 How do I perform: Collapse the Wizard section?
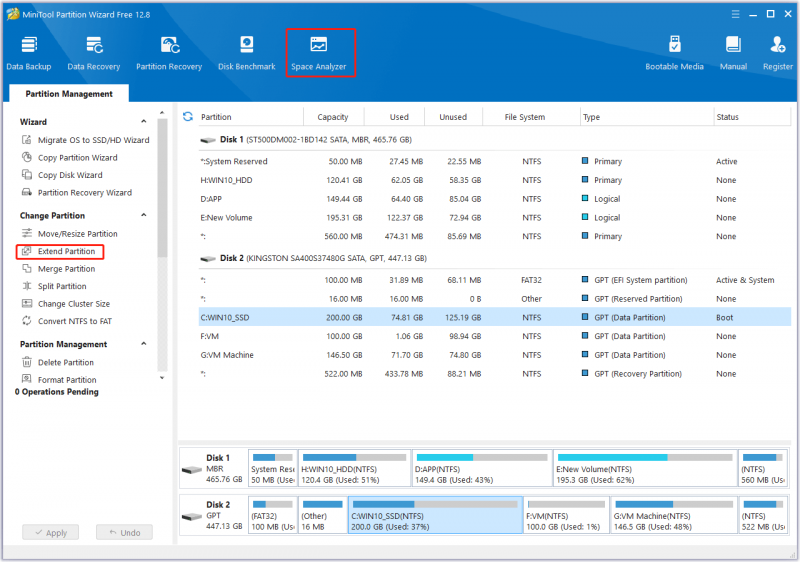[x=144, y=121]
